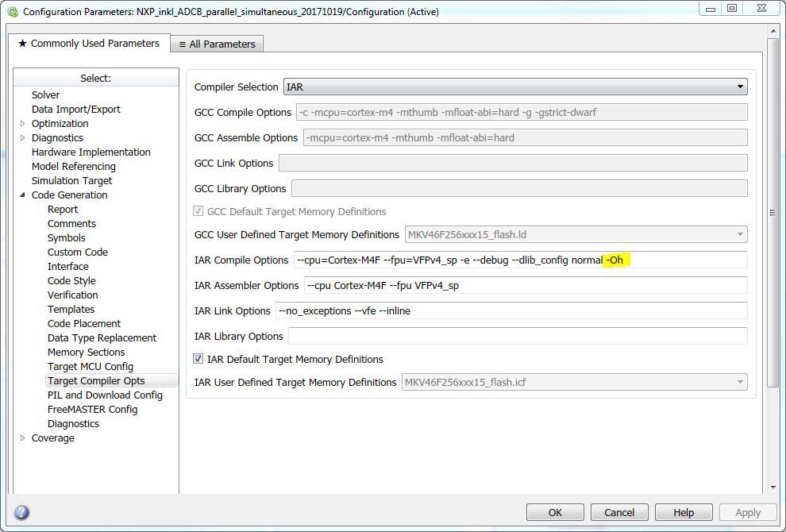
Task: Select Memory Sections in the tree
Action: (87, 352)
